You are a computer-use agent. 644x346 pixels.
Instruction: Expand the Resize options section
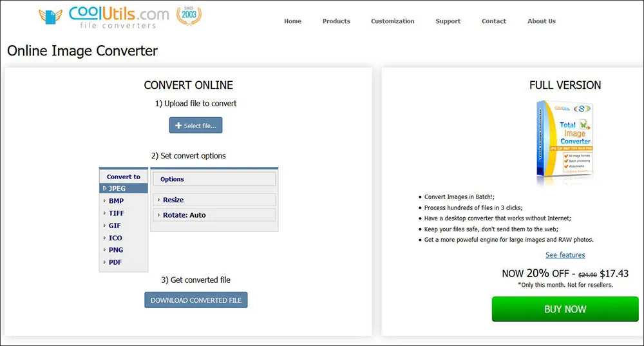click(214, 200)
